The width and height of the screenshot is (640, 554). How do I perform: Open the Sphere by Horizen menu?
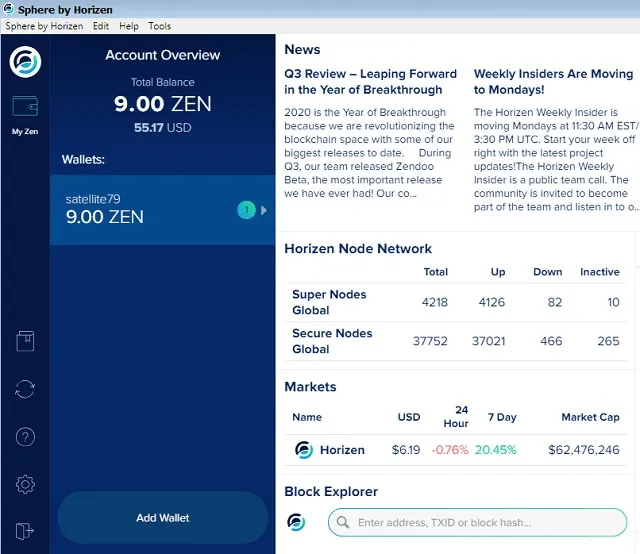coord(45,26)
